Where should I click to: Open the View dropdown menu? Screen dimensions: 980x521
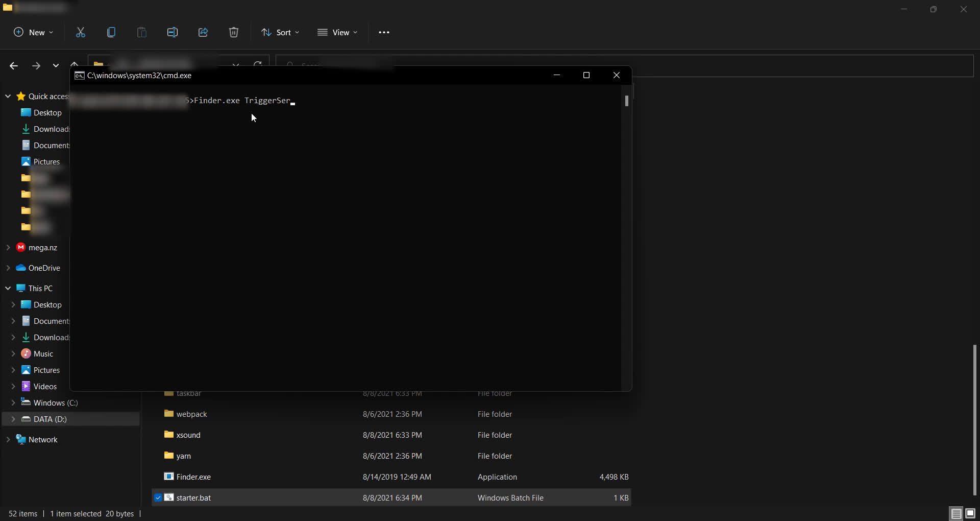[x=337, y=32]
